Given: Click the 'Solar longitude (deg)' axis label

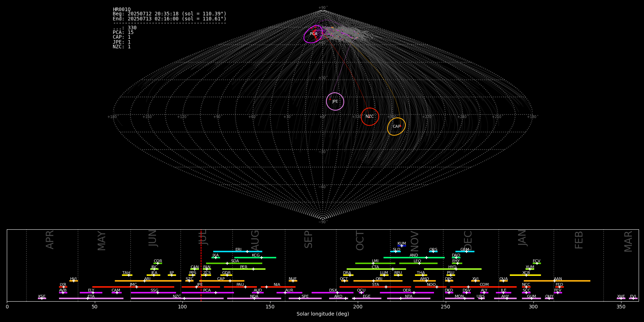Looking at the screenshot, I should (323, 314).
